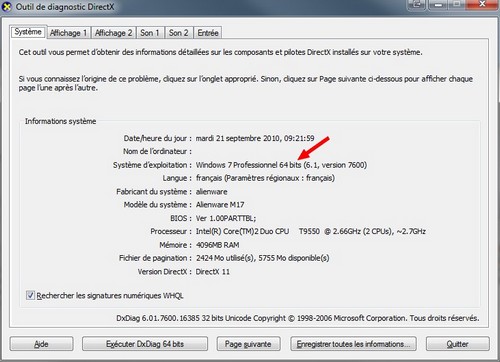Open the Son 2 tab
500x362 pixels.
[178, 33]
